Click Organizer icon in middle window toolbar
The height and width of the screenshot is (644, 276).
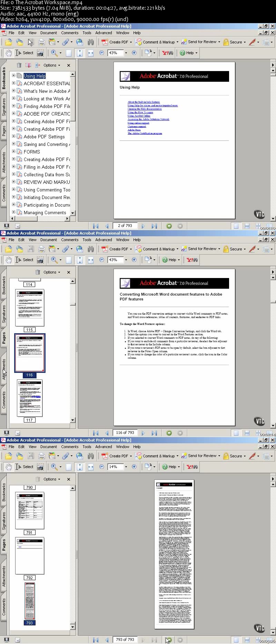pos(52,249)
